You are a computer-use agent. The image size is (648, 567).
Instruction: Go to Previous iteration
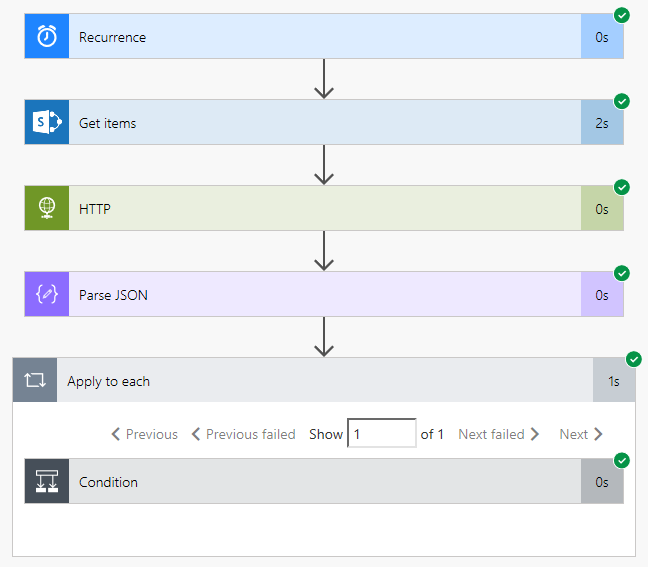[144, 434]
